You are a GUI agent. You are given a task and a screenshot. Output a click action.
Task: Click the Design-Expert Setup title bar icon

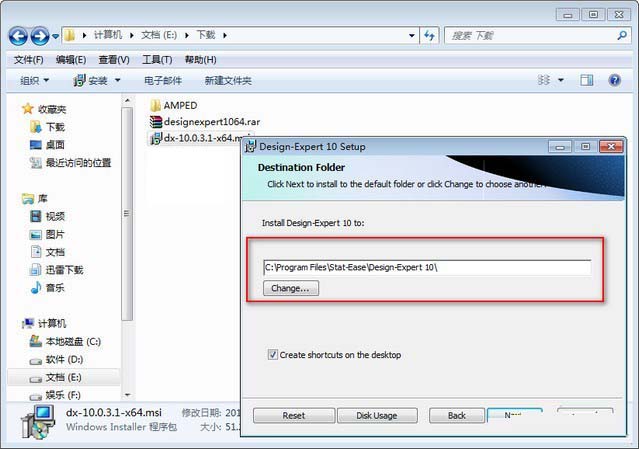pyautogui.click(x=250, y=146)
